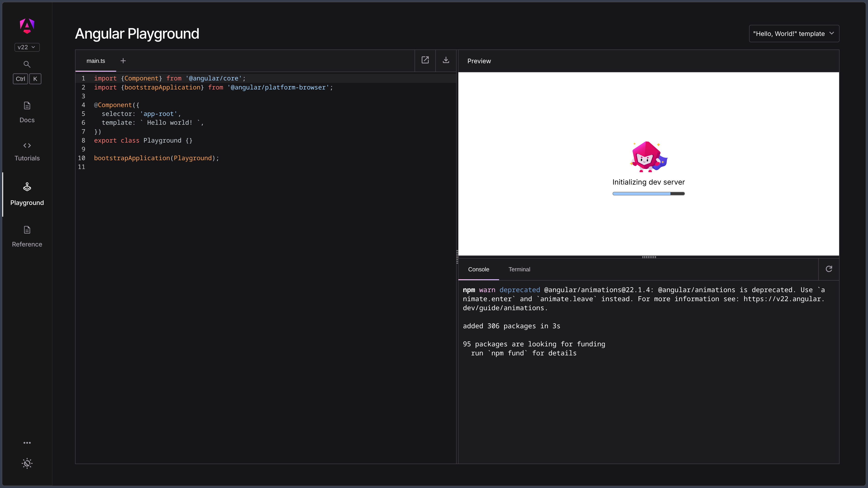The height and width of the screenshot is (488, 868).
Task: Click code line 'export class Playground {}'
Action: [x=143, y=141]
